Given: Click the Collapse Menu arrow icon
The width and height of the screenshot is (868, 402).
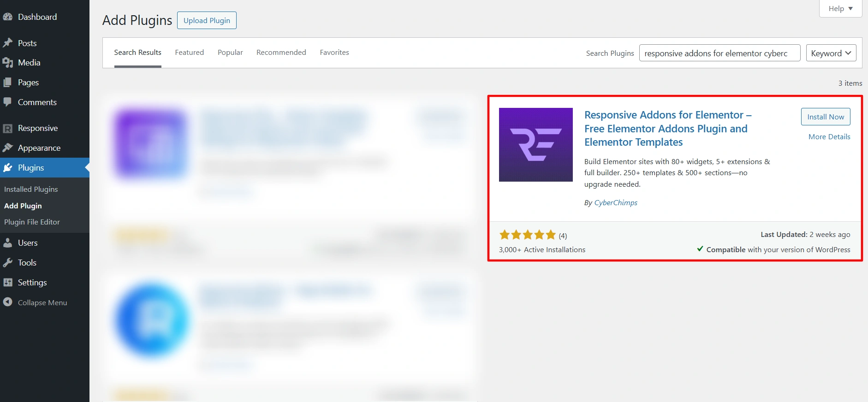Looking at the screenshot, I should pyautogui.click(x=7, y=302).
